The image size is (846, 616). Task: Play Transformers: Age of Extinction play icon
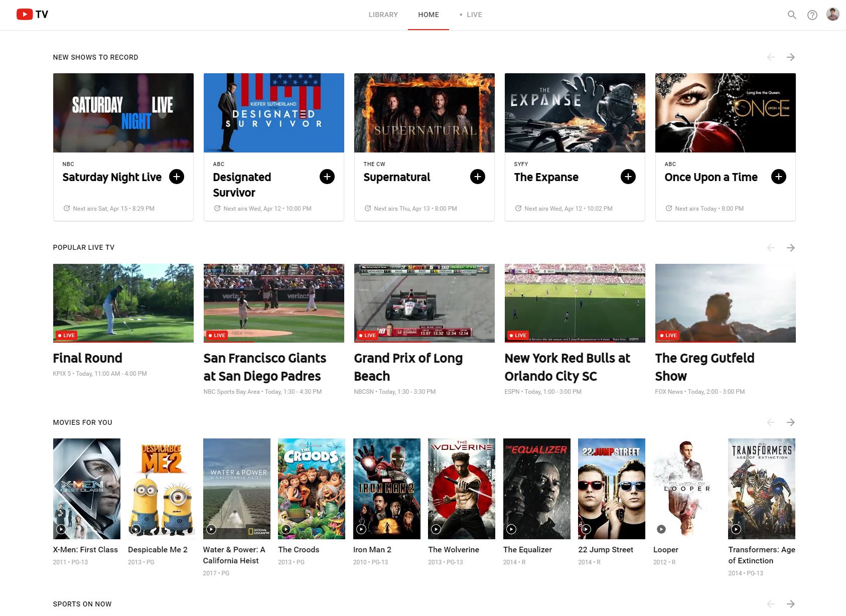[736, 529]
